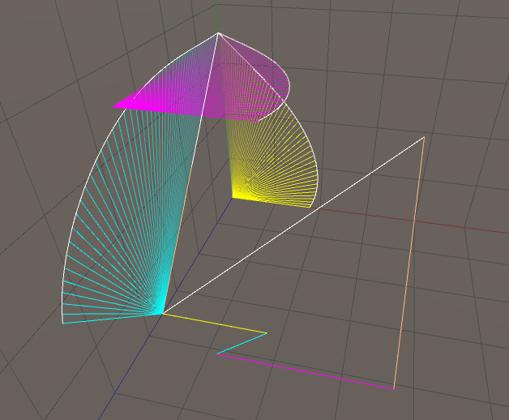This screenshot has height=420, width=509.
Task: Pick the long magenta line segment
Action: click(305, 371)
